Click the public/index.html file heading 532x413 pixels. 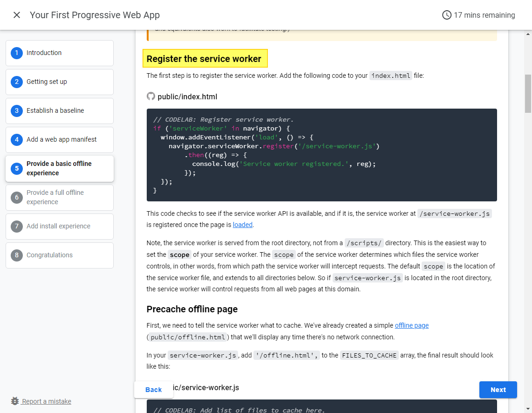coord(187,96)
